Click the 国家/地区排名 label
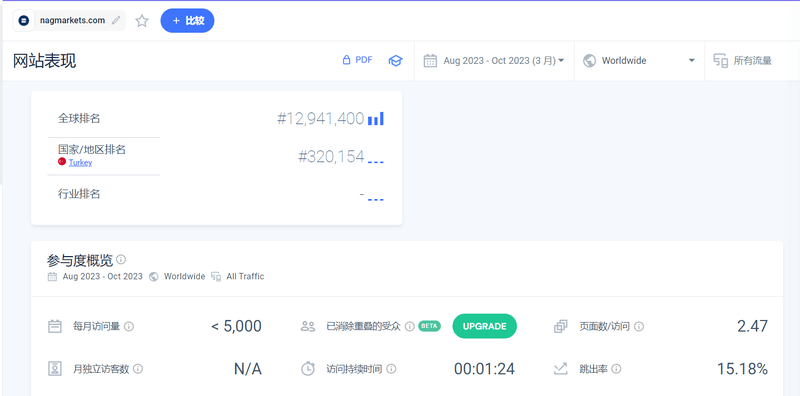800x396 pixels. coord(92,150)
